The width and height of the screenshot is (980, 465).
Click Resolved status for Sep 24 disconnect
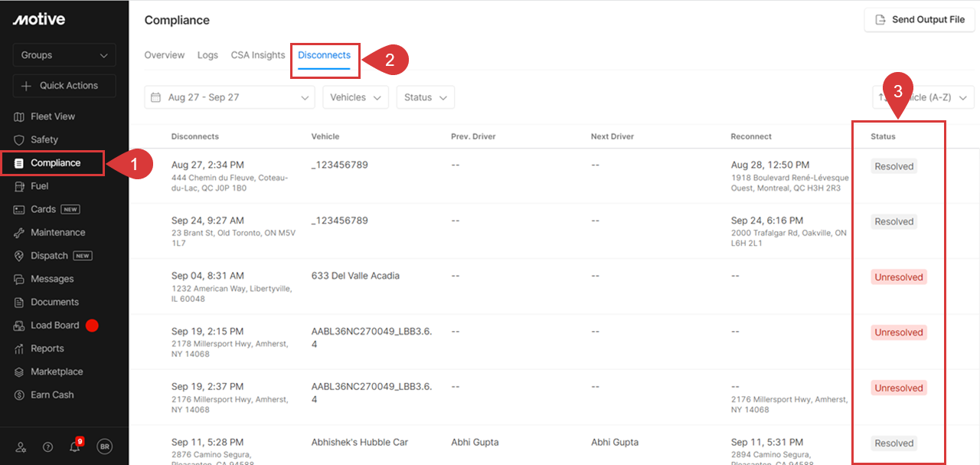(x=894, y=221)
